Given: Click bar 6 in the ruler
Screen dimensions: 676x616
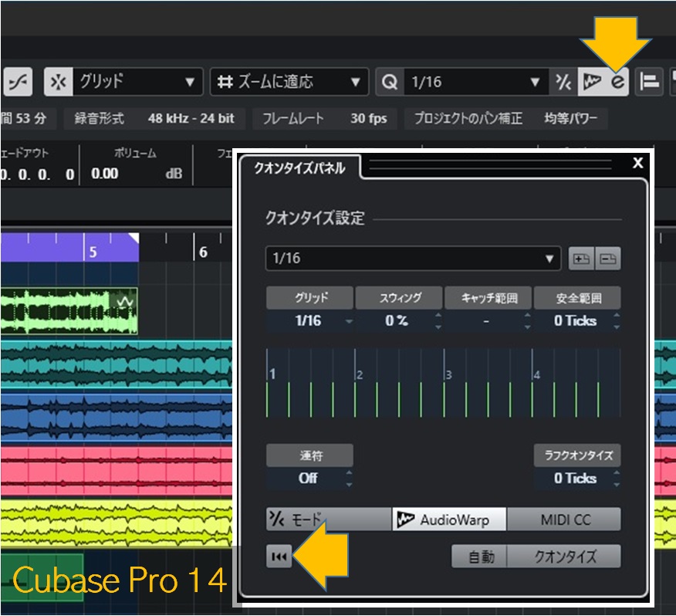Looking at the screenshot, I should pos(203,252).
